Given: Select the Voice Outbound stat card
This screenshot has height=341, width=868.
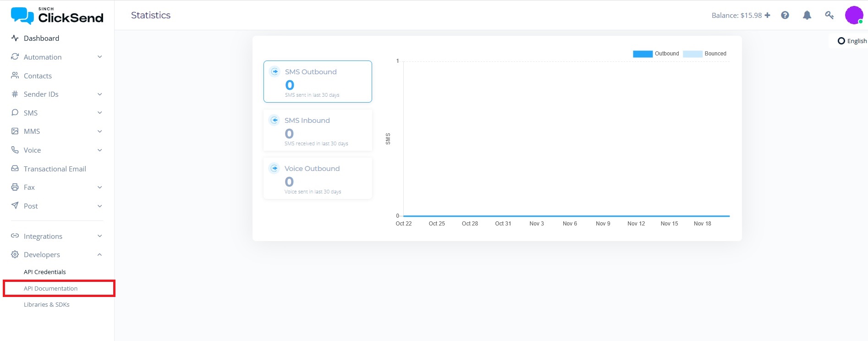Looking at the screenshot, I should (318, 178).
